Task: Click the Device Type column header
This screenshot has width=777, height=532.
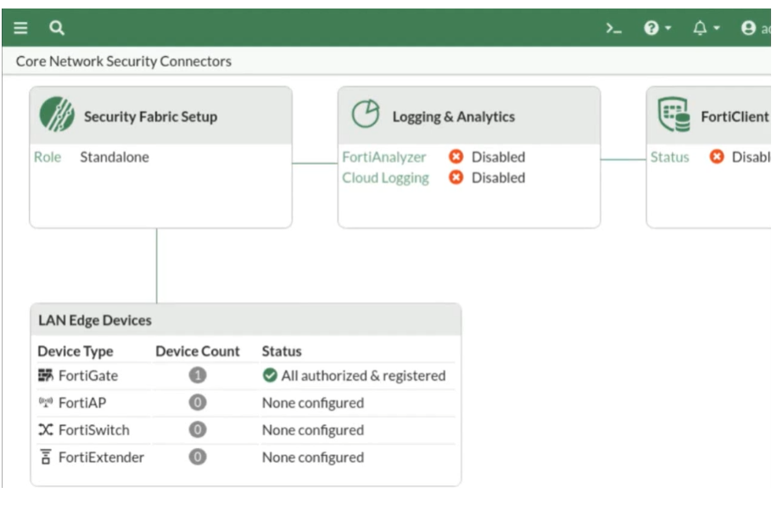Action: pos(75,351)
